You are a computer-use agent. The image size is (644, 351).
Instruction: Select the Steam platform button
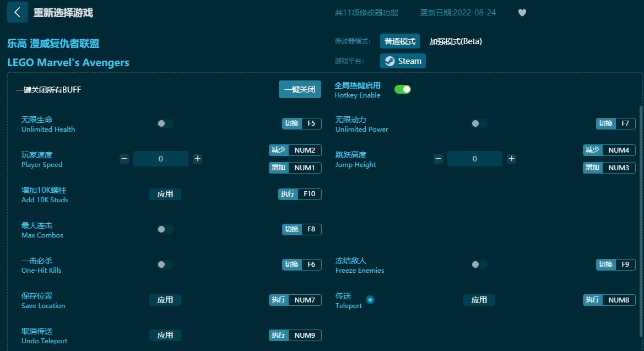pos(403,61)
